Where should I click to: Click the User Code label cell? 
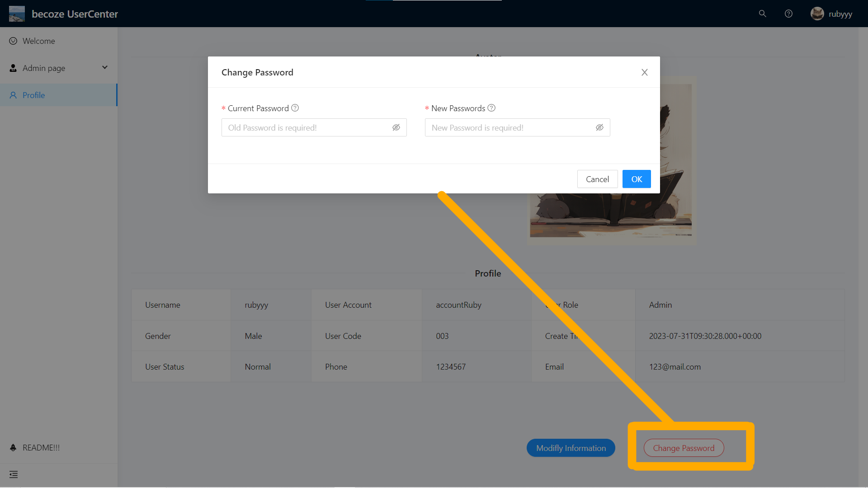point(367,336)
